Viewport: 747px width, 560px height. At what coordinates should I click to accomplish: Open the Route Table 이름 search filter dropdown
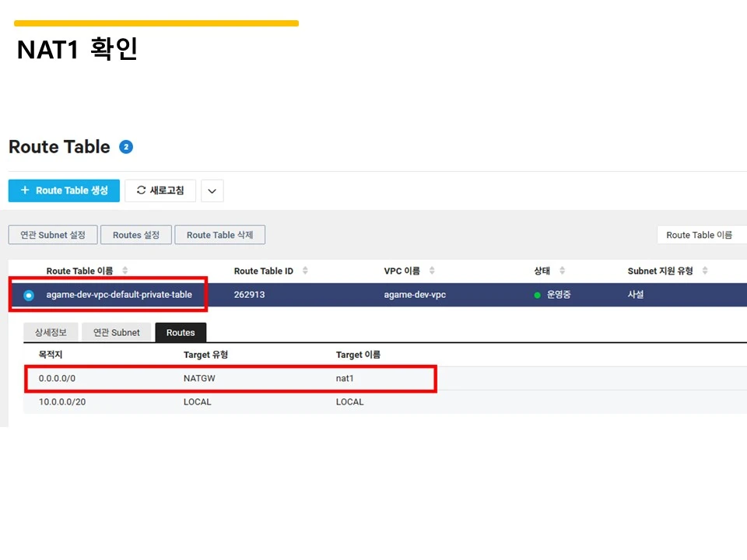coord(702,235)
